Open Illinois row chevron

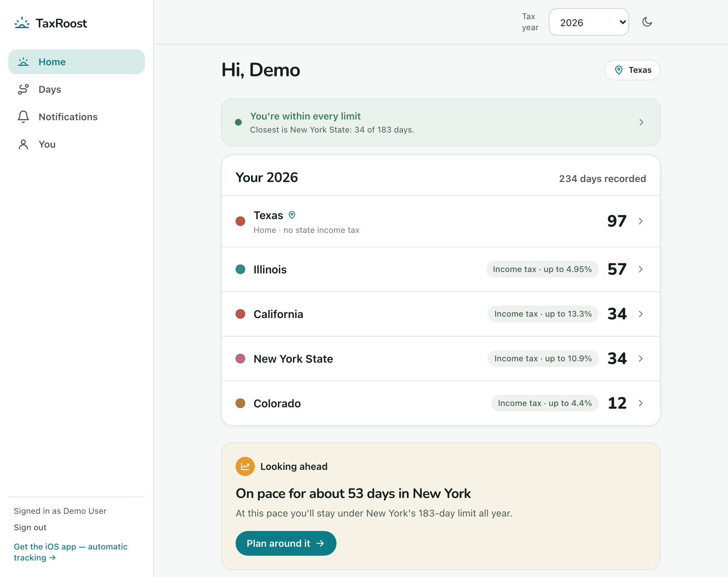pos(641,269)
